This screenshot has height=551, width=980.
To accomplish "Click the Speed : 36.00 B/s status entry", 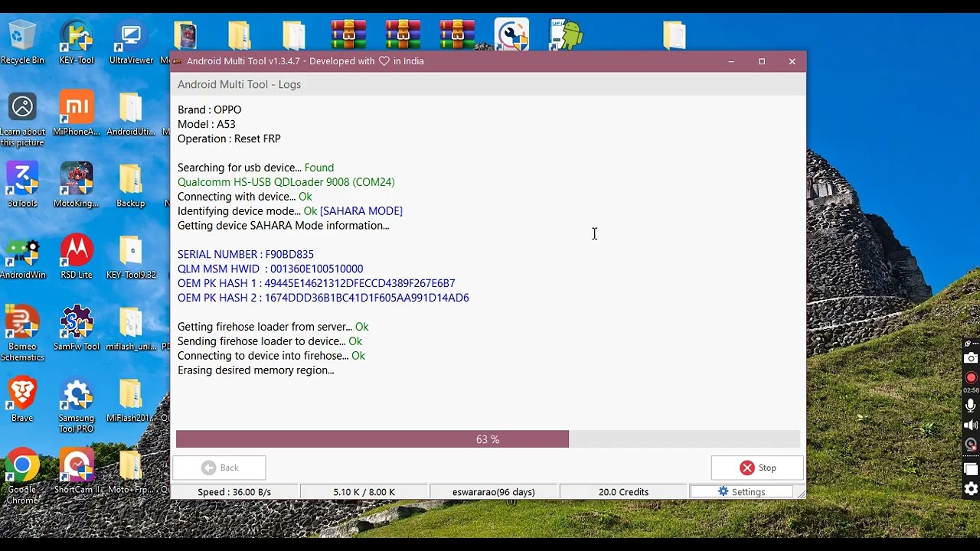I will pyautogui.click(x=234, y=492).
